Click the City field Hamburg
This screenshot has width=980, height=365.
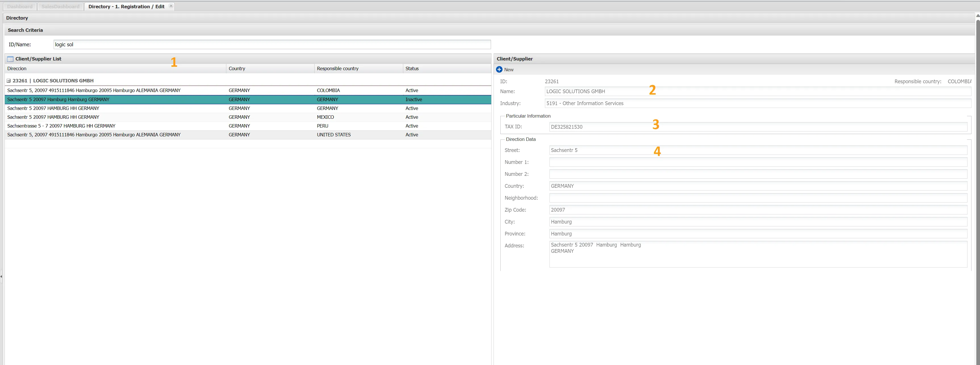(758, 222)
